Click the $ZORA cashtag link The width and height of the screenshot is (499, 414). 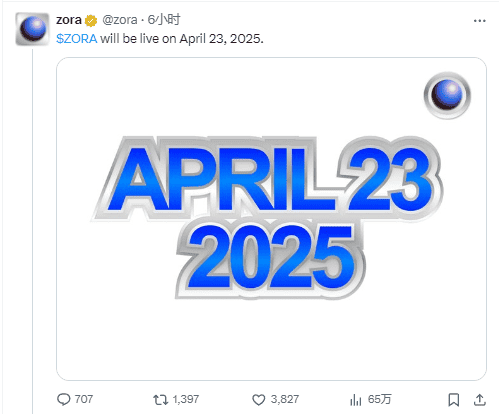click(77, 39)
